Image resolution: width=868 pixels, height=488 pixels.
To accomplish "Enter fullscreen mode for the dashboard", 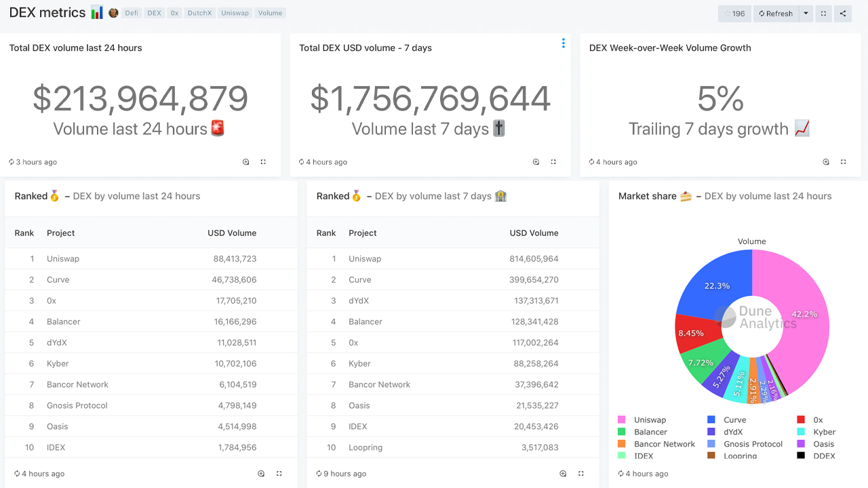I will (x=823, y=14).
